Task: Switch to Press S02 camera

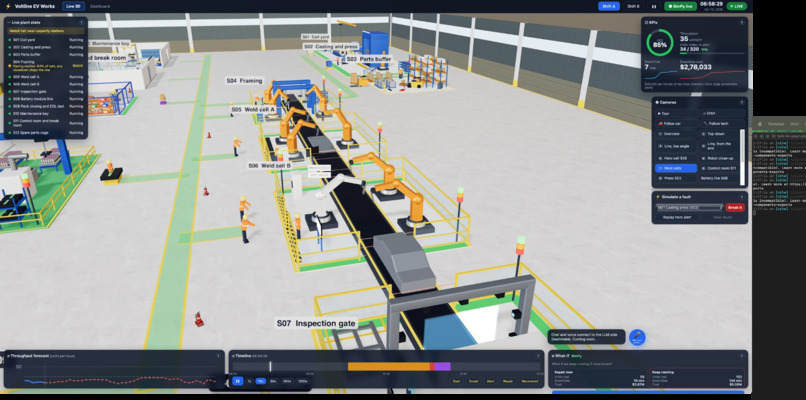Action: [676, 178]
